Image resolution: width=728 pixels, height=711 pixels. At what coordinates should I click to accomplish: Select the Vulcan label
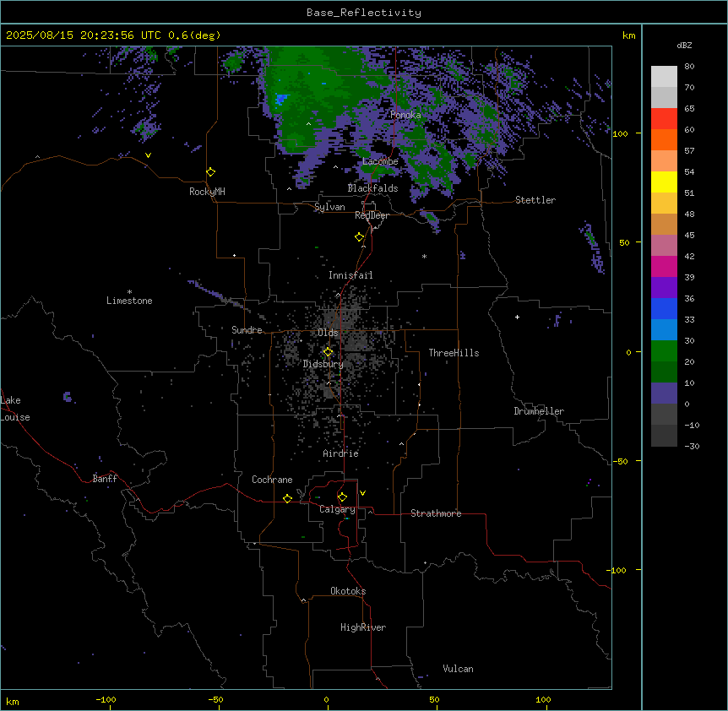pyautogui.click(x=459, y=669)
